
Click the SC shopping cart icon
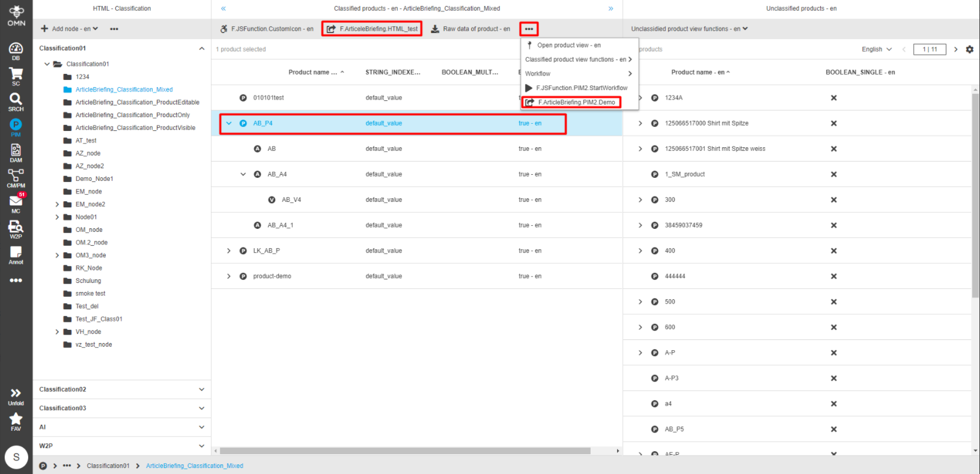point(16,76)
